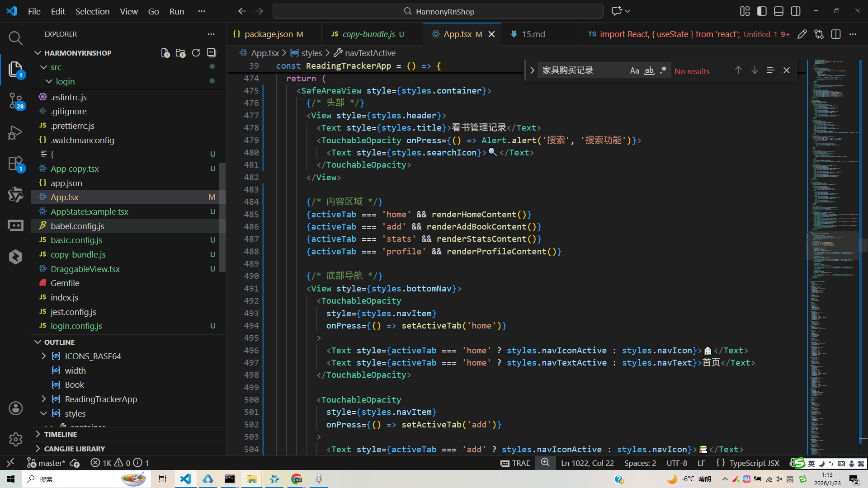Open the Selection menu
Viewport: 868px width, 488px height.
click(92, 11)
